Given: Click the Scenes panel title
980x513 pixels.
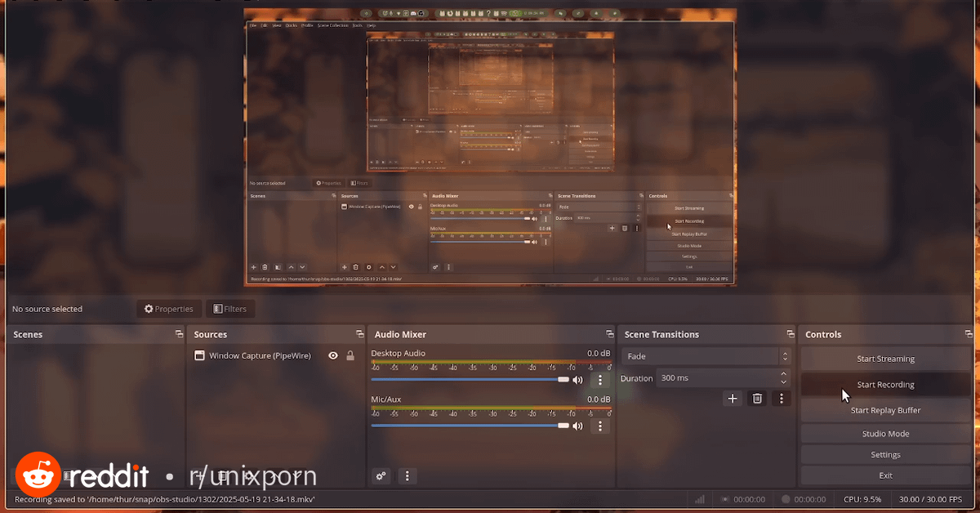Looking at the screenshot, I should point(28,334).
